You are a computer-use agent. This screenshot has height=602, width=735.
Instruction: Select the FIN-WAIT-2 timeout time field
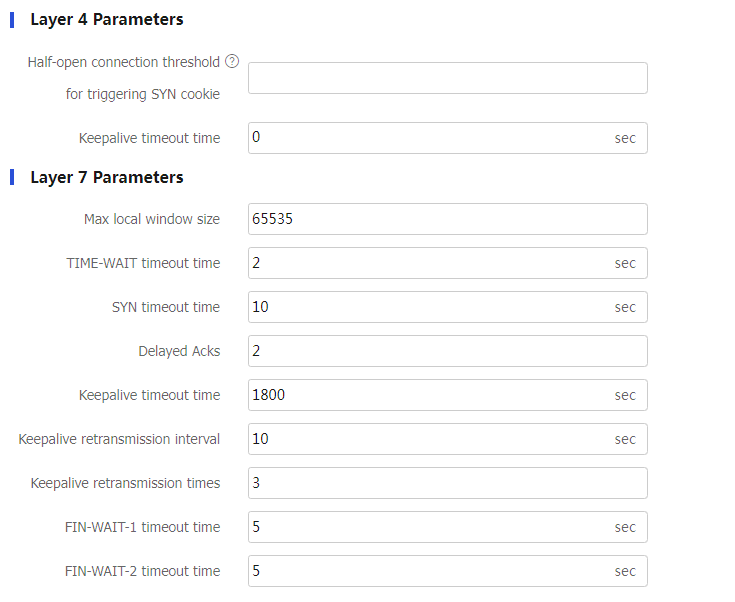click(430, 571)
